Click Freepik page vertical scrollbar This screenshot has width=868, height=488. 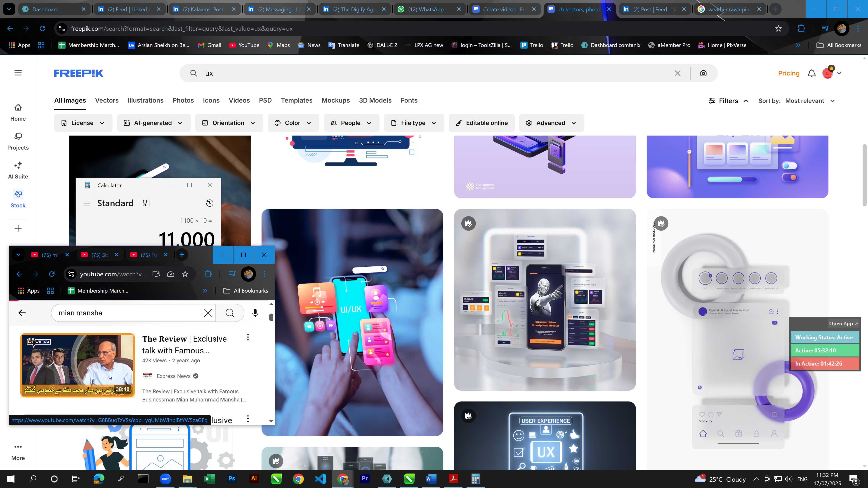[865, 175]
